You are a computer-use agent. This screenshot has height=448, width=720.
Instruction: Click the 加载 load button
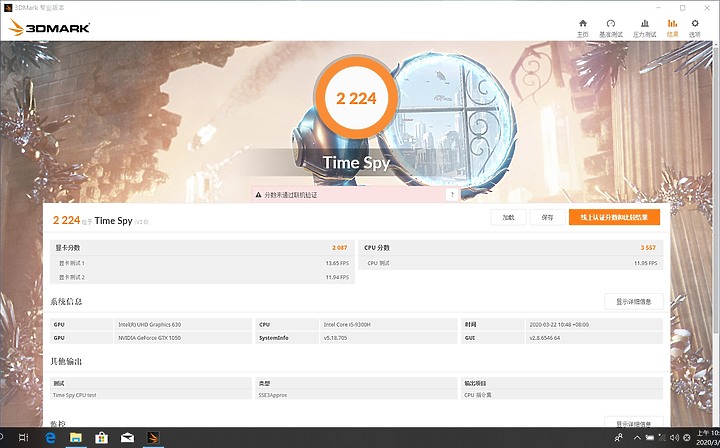pos(508,218)
